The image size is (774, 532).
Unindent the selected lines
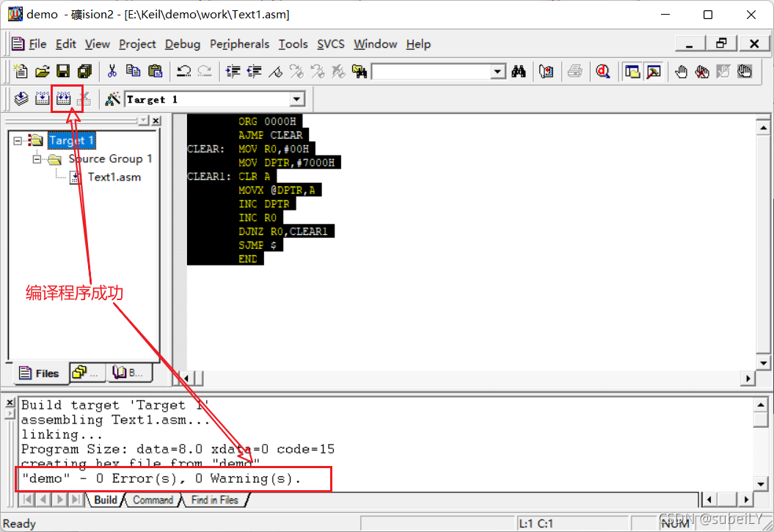(x=255, y=72)
